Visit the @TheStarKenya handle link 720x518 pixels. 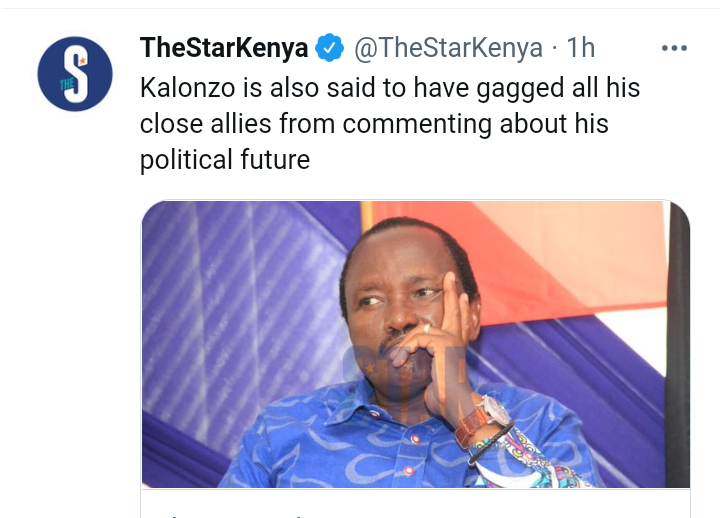(448, 47)
